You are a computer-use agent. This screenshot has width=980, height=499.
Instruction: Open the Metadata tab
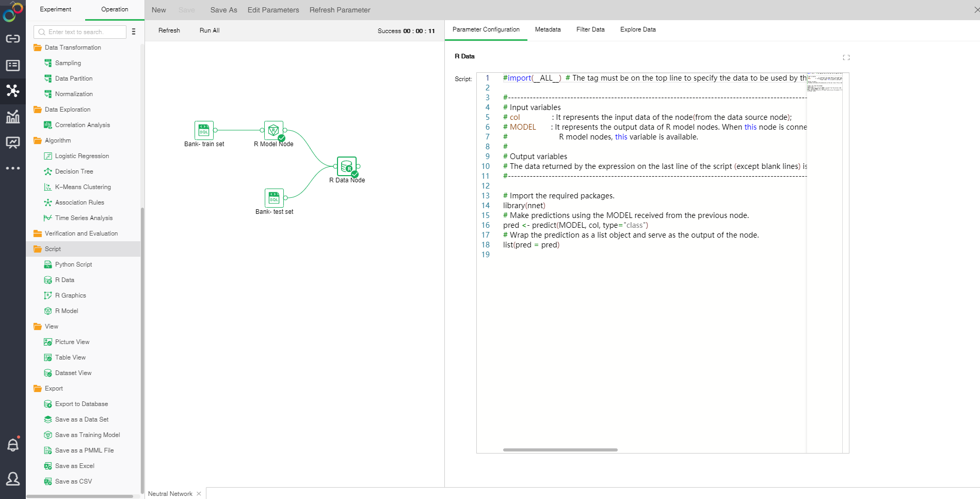coord(548,29)
